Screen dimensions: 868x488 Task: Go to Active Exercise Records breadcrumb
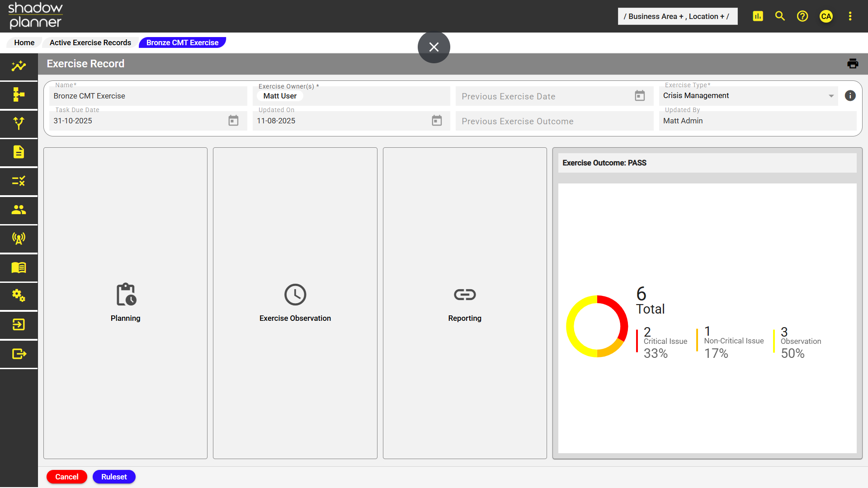pyautogui.click(x=90, y=42)
